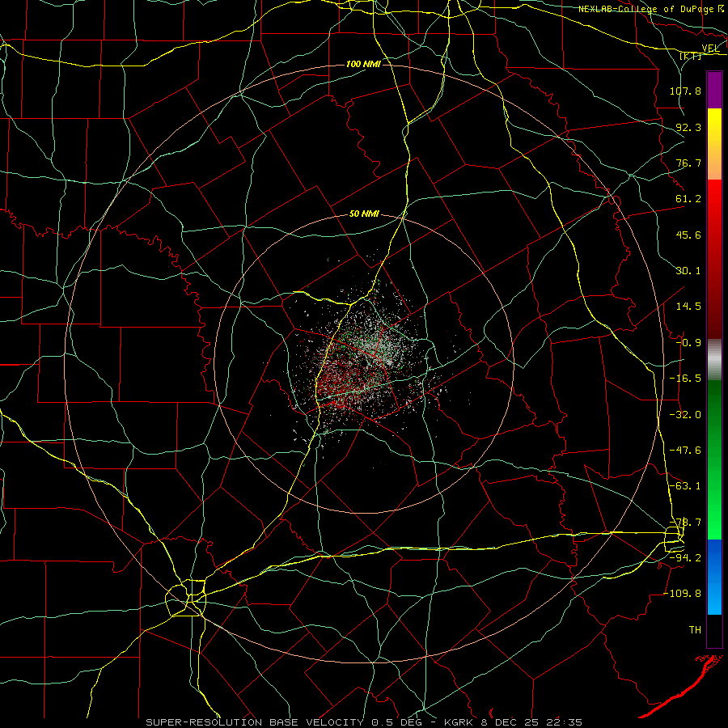Click the 22:35 timestamp in the caption

pyautogui.click(x=563, y=722)
